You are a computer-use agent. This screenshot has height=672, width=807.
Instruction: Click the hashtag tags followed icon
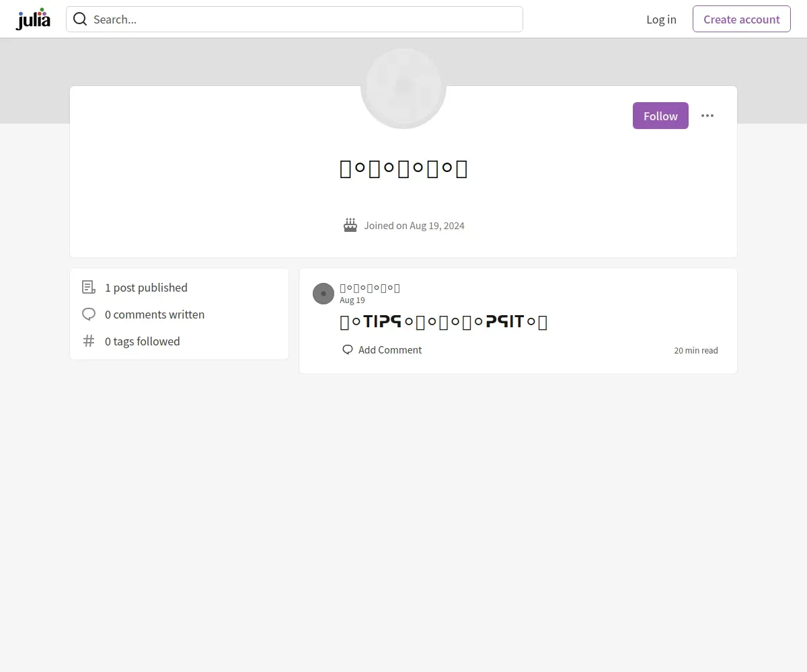[89, 341]
